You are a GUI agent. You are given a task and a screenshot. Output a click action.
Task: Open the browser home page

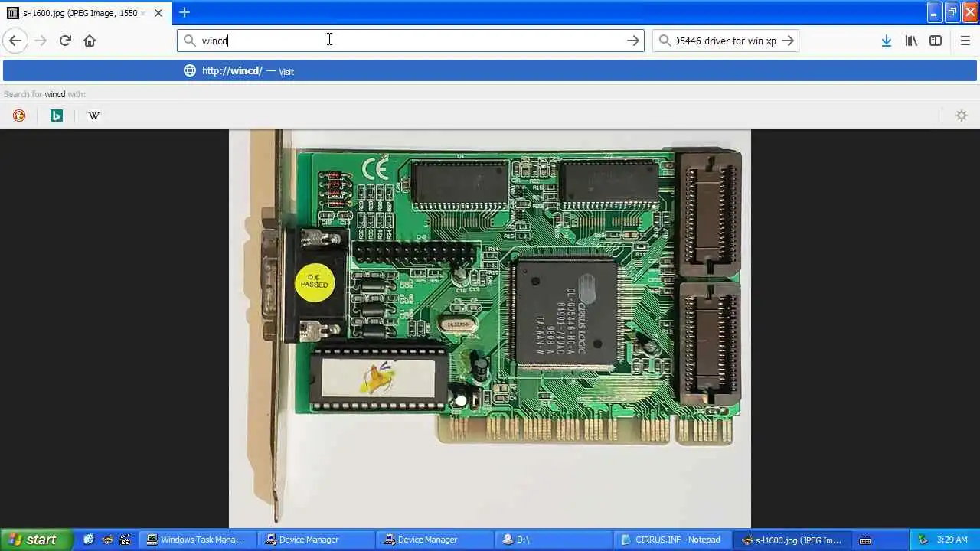tap(90, 41)
